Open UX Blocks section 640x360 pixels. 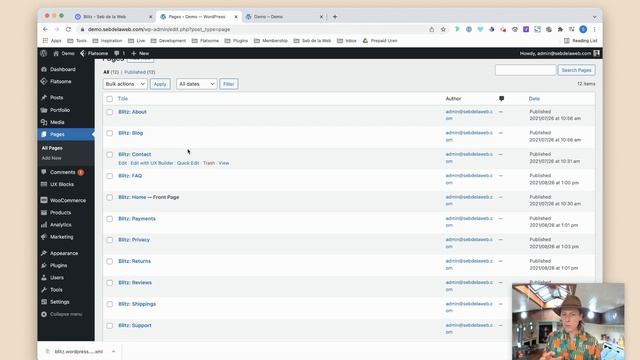tap(62, 184)
